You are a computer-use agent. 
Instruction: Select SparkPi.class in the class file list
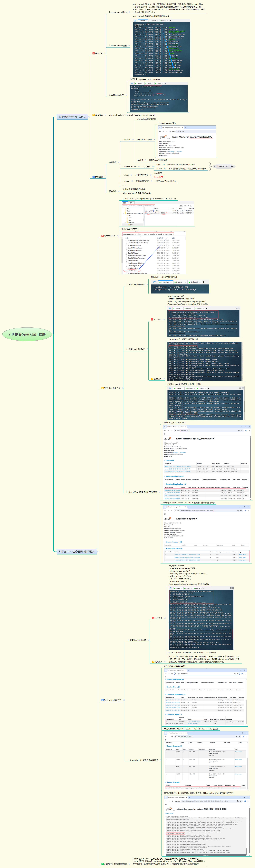coord(132,271)
